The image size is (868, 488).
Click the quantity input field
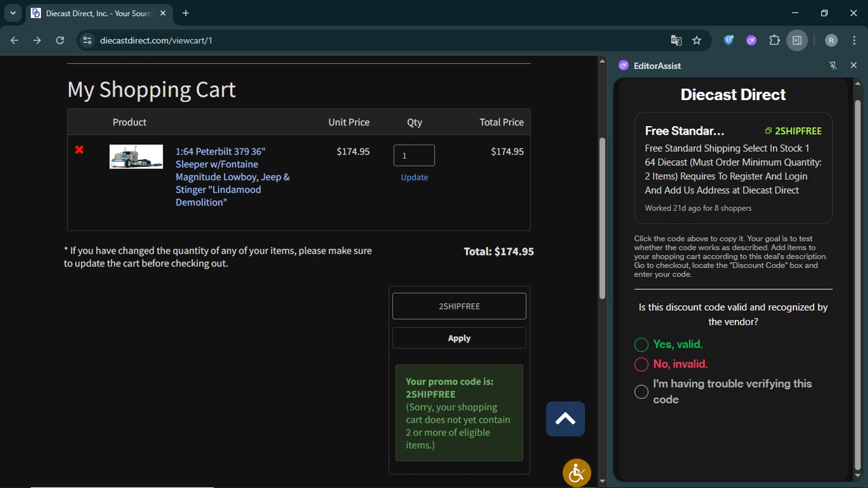tap(414, 155)
